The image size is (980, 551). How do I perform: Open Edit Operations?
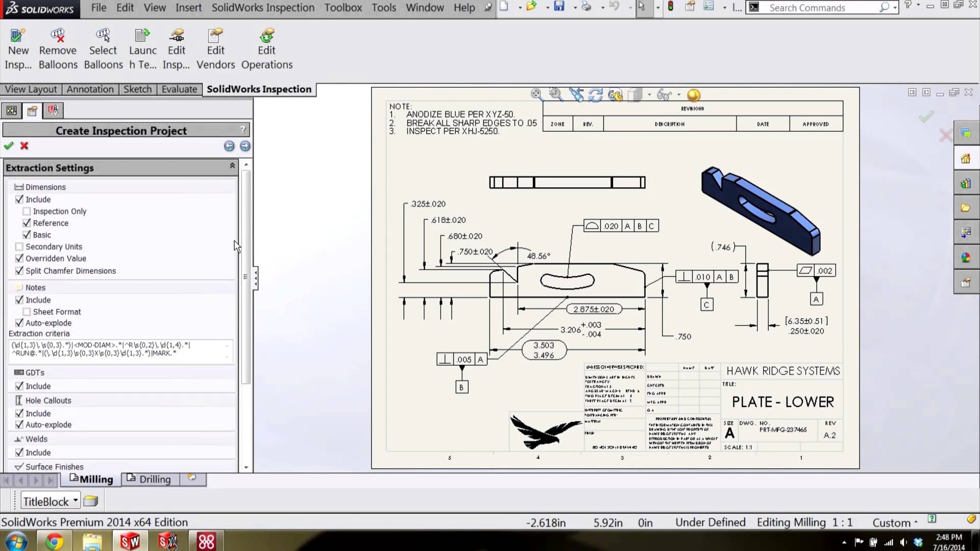267,46
